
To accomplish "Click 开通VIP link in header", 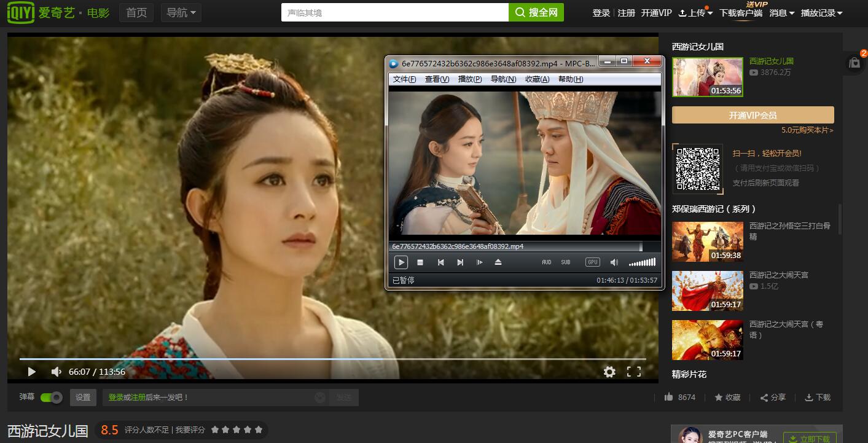I will point(657,13).
